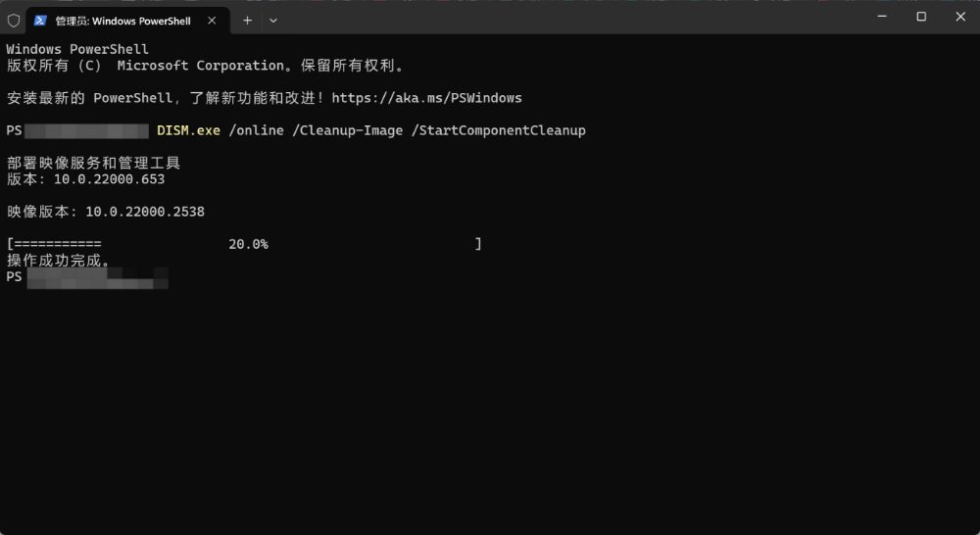Click the DISM.exe command text
980x535 pixels.
(x=188, y=130)
